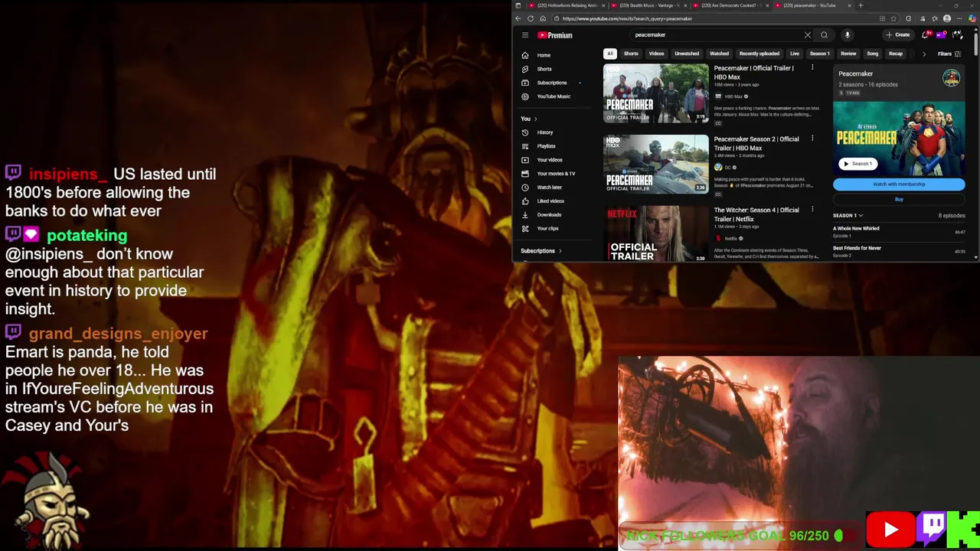
Task: Open episode A Whole New Whirled
Action: (x=856, y=229)
